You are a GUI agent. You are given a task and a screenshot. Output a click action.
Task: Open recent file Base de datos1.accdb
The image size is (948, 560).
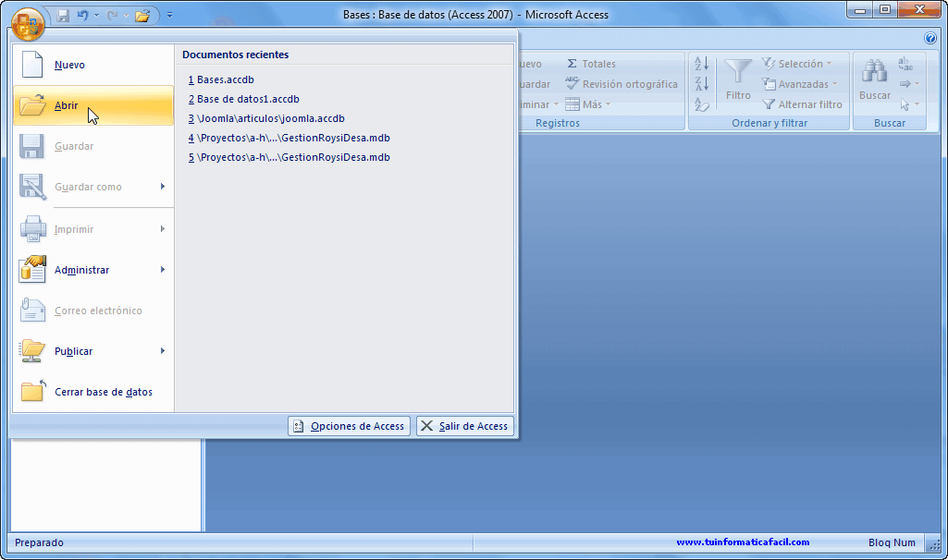pyautogui.click(x=243, y=99)
